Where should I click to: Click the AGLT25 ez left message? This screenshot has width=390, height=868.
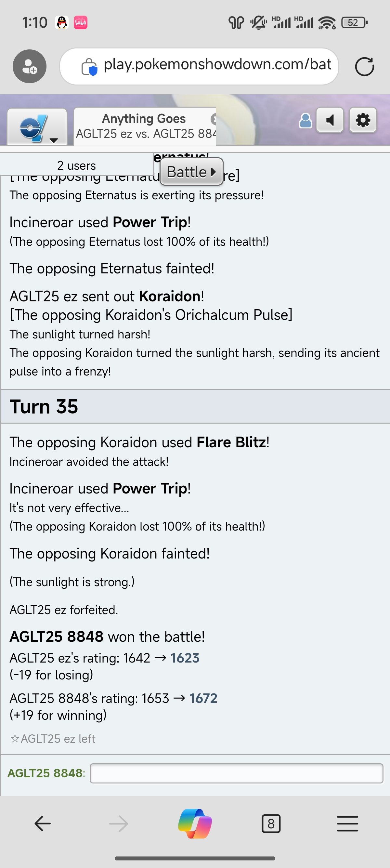[x=58, y=739]
